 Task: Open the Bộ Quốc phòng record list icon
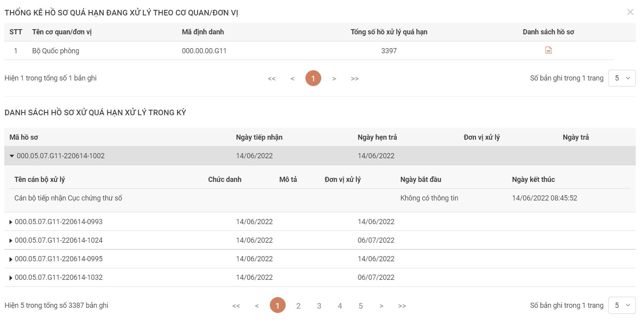[548, 51]
